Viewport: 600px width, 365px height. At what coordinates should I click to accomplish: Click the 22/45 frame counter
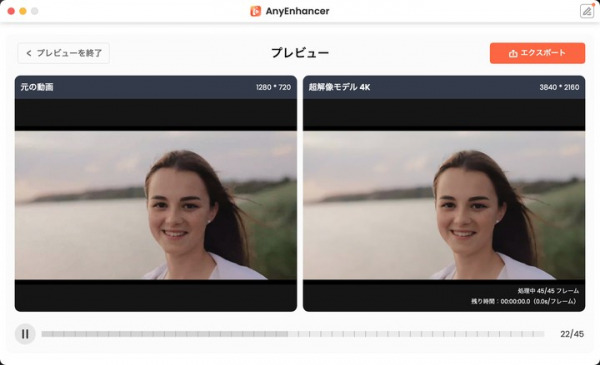(x=572, y=334)
